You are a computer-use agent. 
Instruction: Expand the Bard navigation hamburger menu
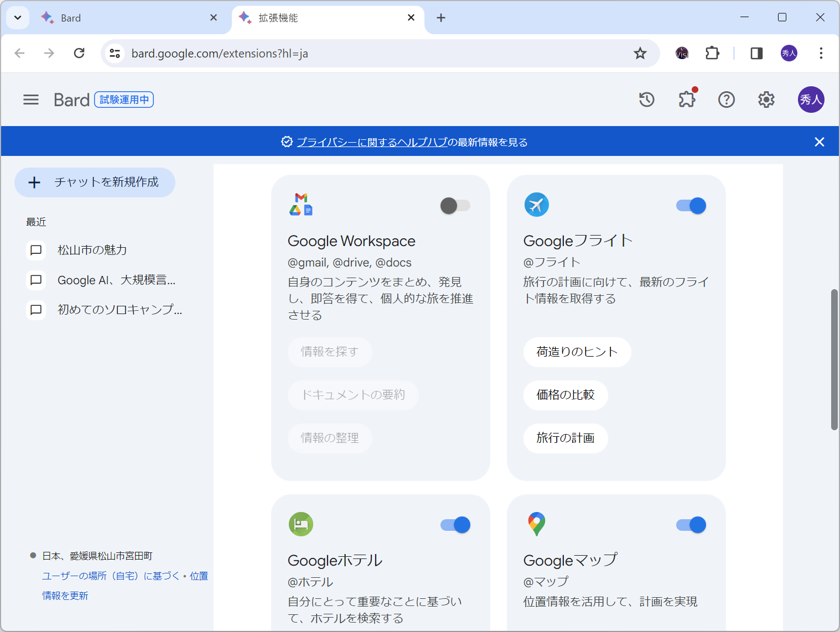30,100
